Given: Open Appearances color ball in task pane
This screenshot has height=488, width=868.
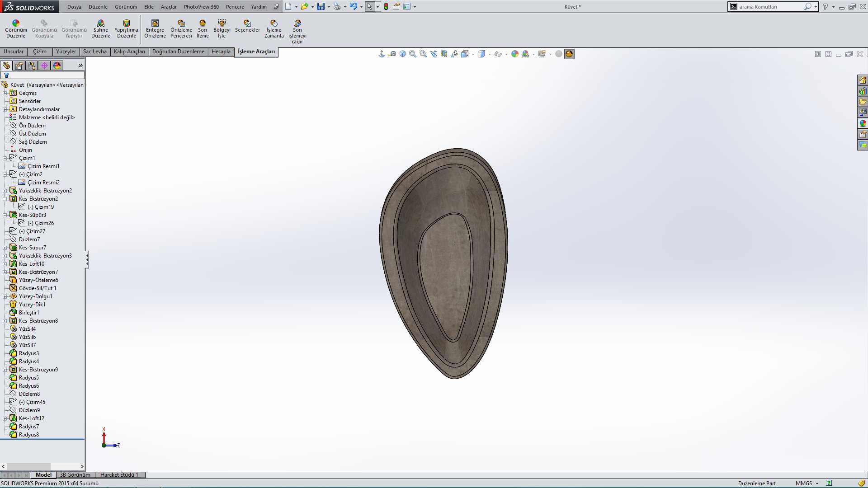Looking at the screenshot, I should tap(863, 123).
